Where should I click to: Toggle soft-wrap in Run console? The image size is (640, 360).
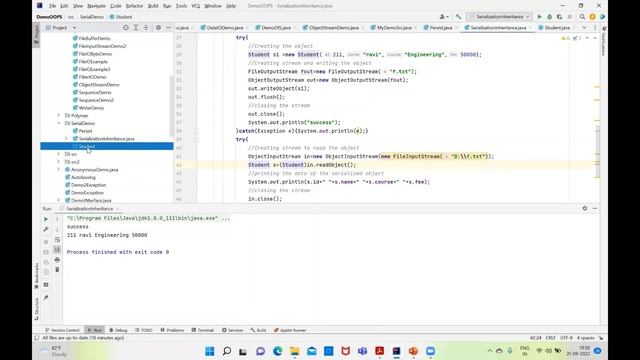(x=57, y=240)
